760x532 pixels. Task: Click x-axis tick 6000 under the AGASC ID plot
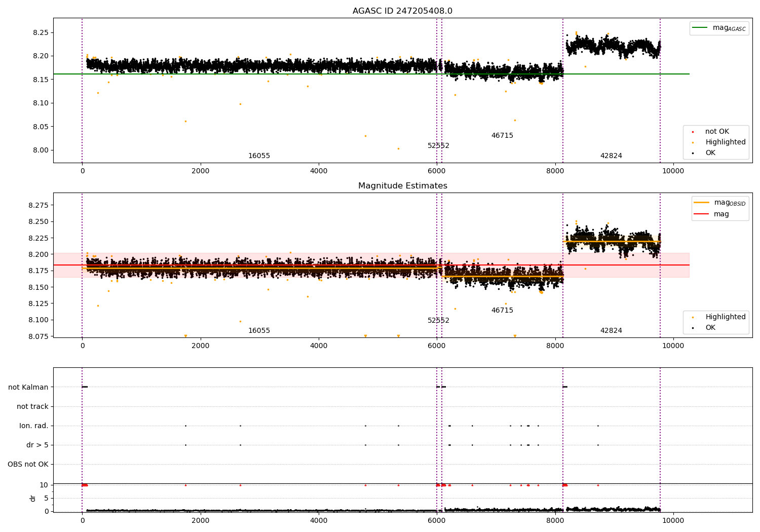coord(437,171)
